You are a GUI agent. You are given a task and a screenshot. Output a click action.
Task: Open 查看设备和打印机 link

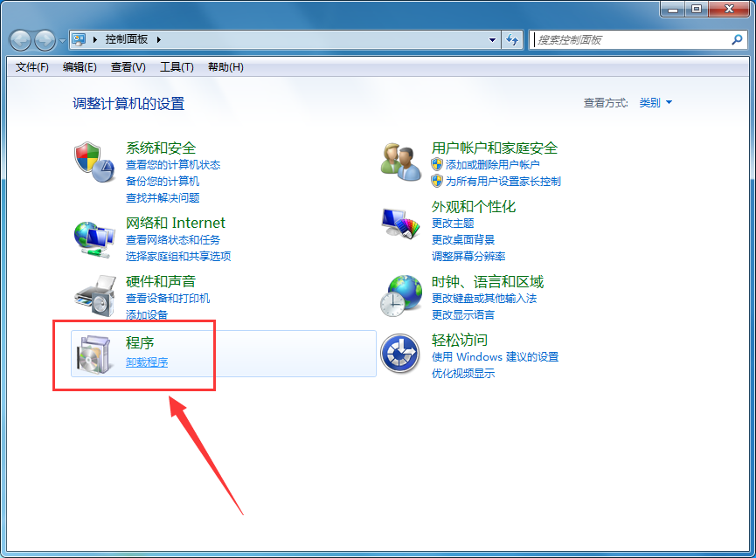click(x=167, y=299)
